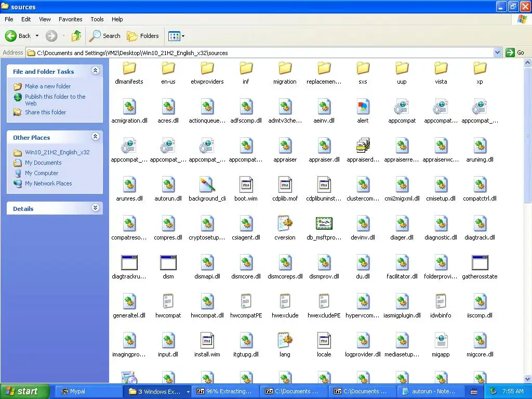Open the File menu
Screen dimensions: 532x399
coord(9,19)
